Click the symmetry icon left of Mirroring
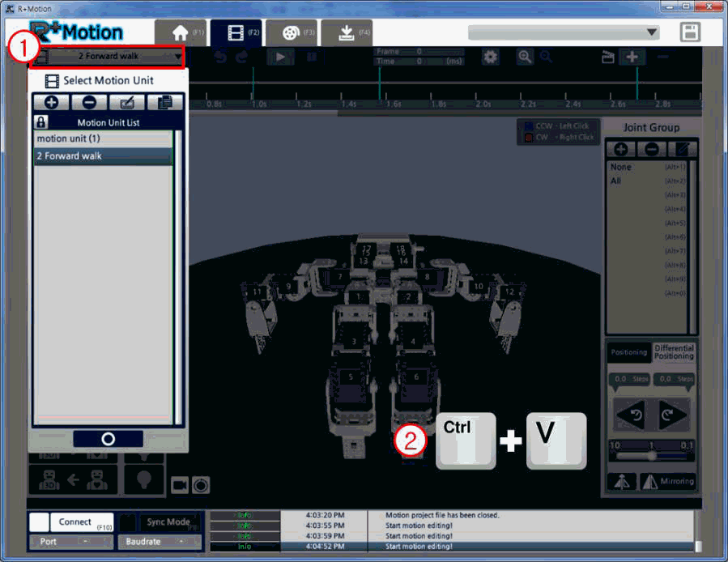728x562 pixels. pos(622,482)
